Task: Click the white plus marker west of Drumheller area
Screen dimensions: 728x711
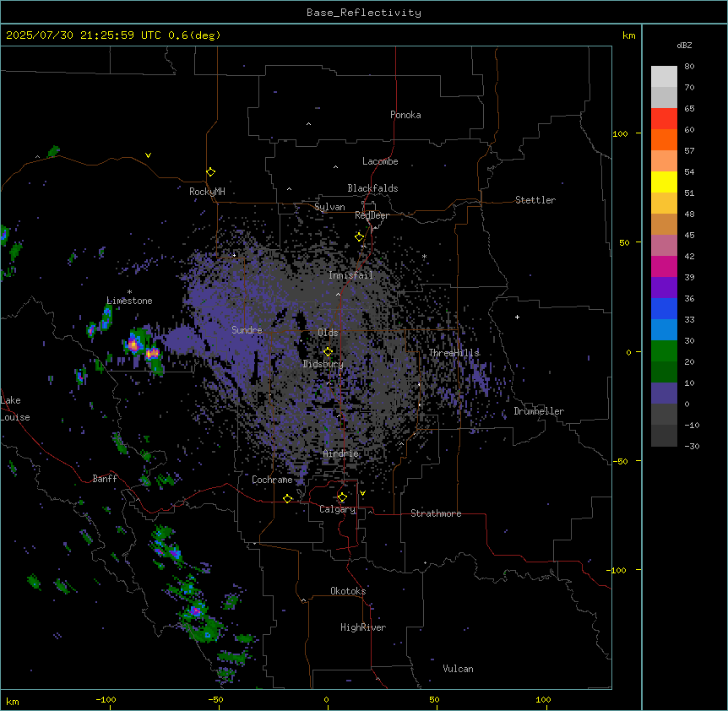Action: 517,317
